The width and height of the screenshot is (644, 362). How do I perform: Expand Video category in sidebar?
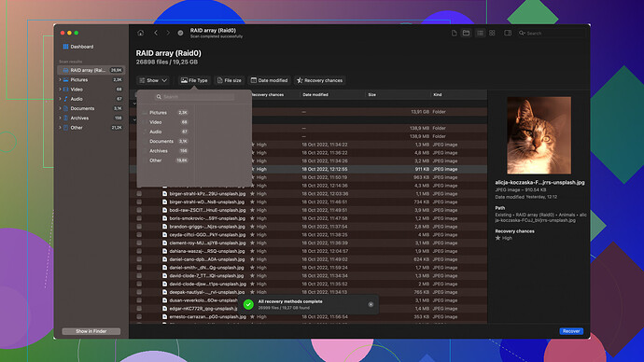(60, 89)
